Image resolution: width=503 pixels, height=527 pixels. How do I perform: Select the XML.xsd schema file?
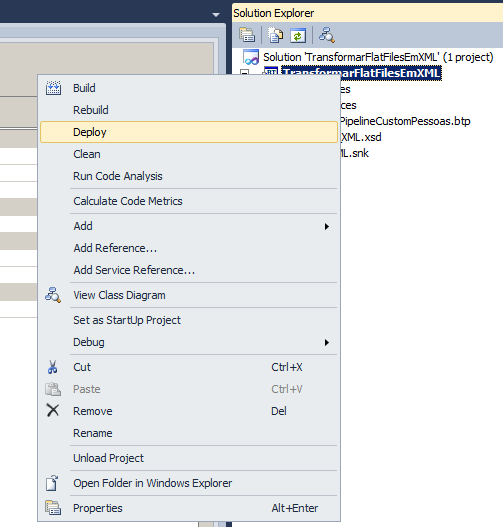(361, 137)
